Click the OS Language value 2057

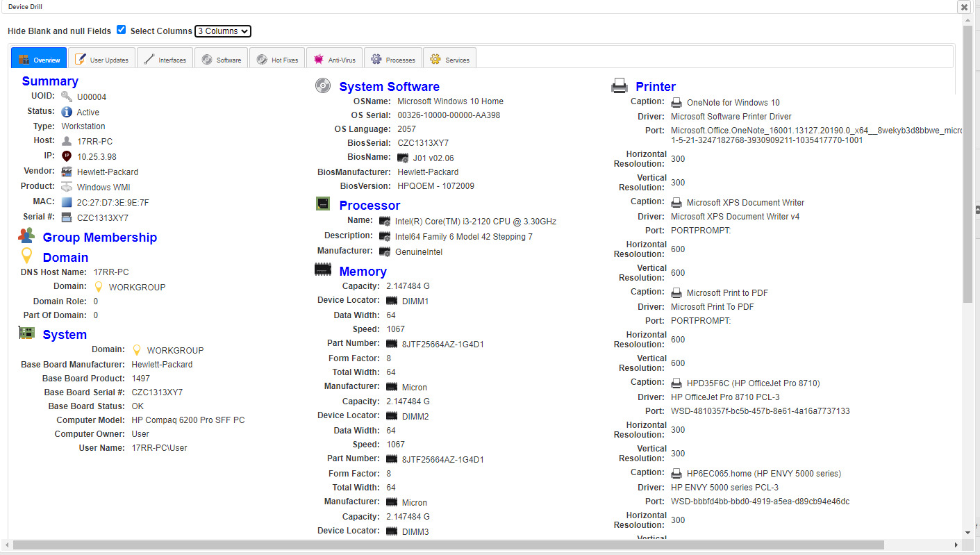click(x=406, y=129)
